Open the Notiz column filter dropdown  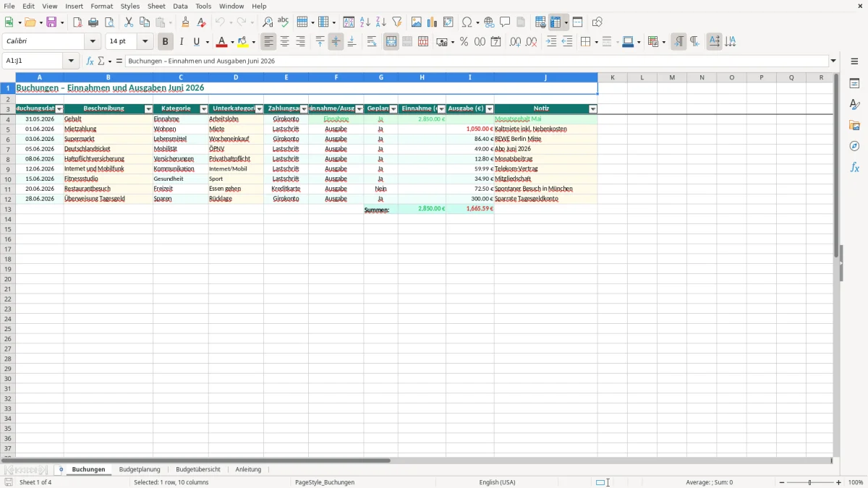[x=593, y=109]
